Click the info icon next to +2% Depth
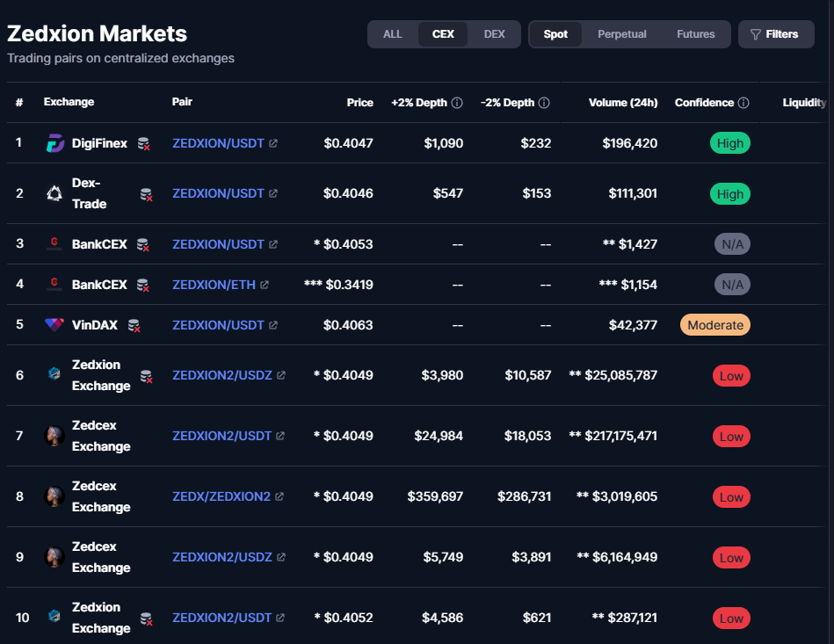Screen dimensions: 834x644 point(457,103)
